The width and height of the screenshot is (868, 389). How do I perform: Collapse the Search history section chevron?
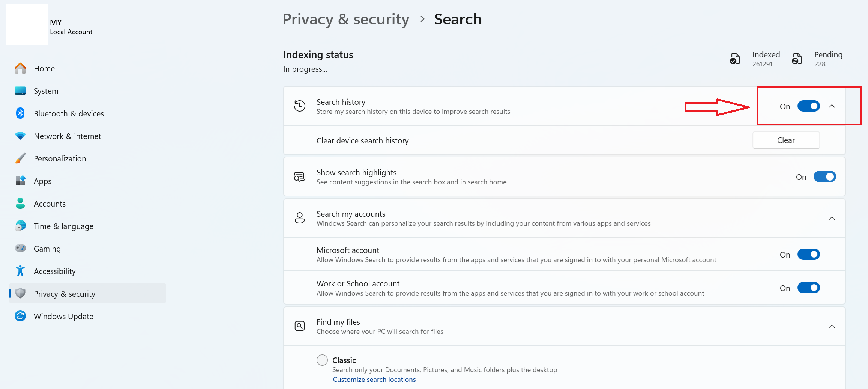832,106
